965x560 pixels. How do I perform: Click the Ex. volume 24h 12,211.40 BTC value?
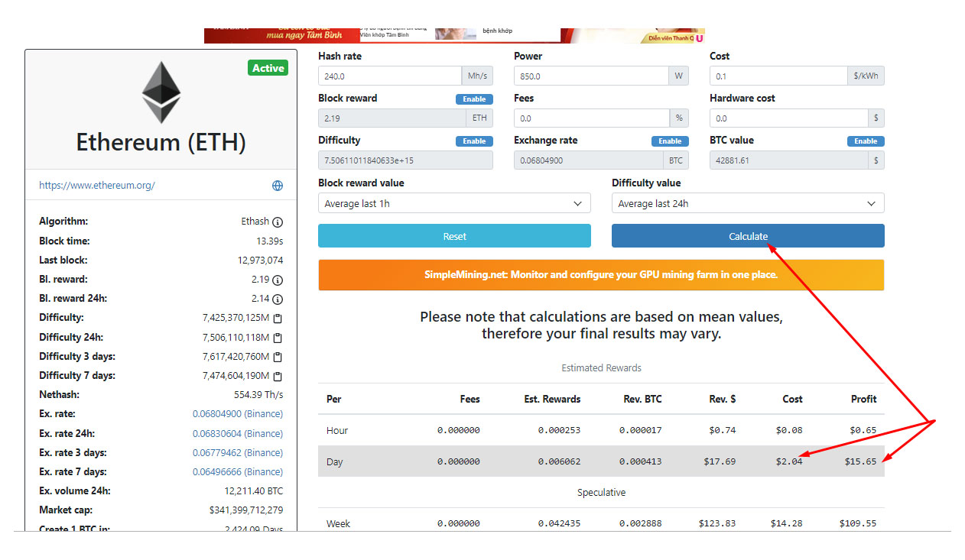254,491
